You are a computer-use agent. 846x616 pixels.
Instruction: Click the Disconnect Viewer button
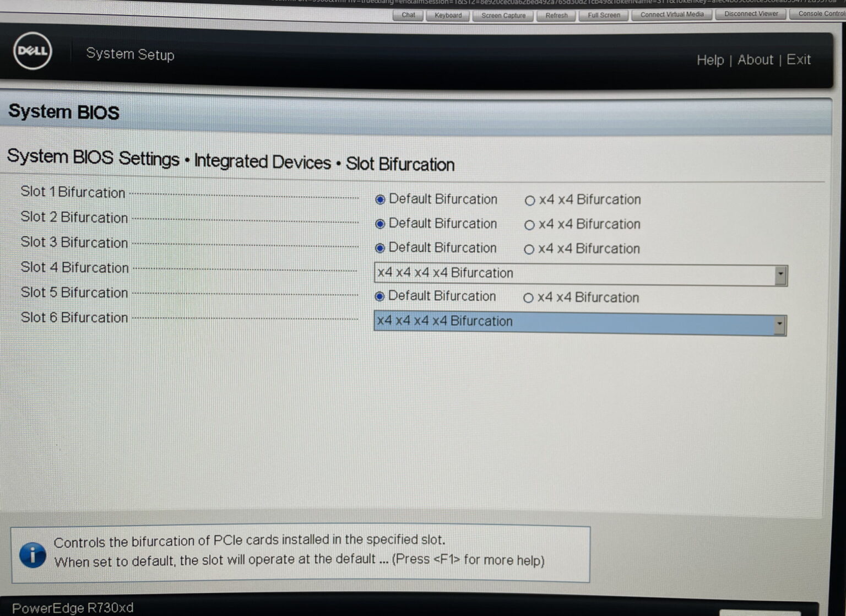[x=751, y=14]
